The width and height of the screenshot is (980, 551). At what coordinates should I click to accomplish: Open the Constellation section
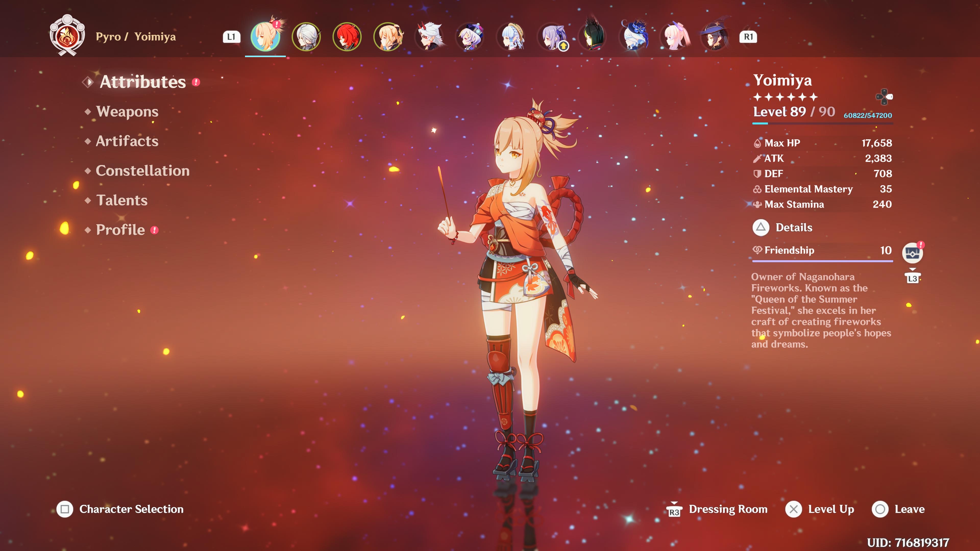tap(142, 171)
